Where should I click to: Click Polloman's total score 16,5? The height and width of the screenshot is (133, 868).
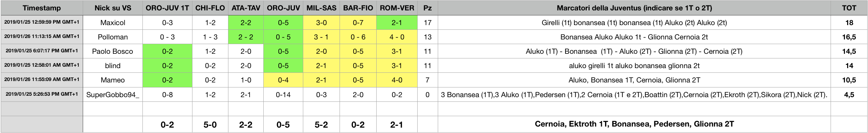click(849, 37)
